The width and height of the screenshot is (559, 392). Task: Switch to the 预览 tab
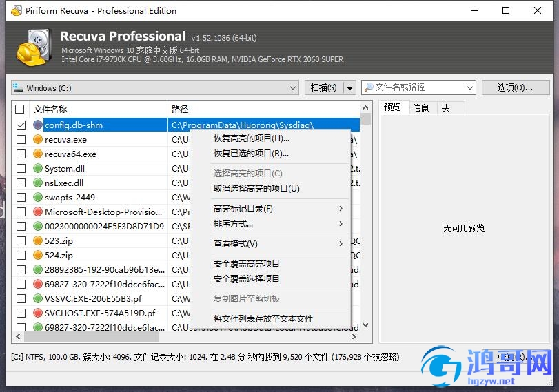[392, 107]
